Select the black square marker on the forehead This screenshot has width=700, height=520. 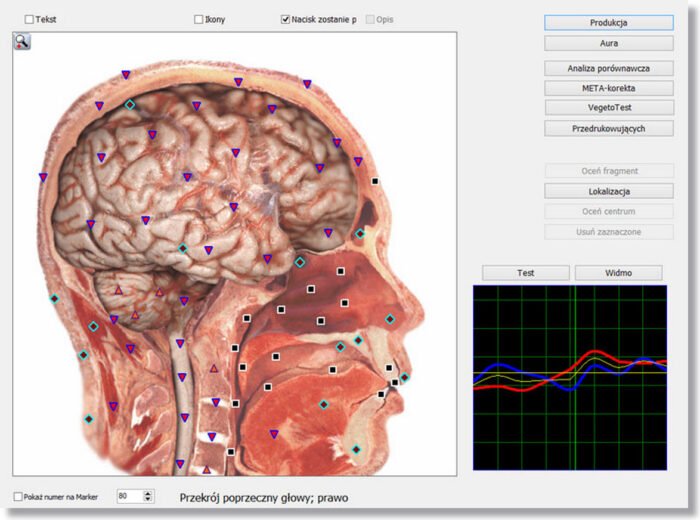375,181
